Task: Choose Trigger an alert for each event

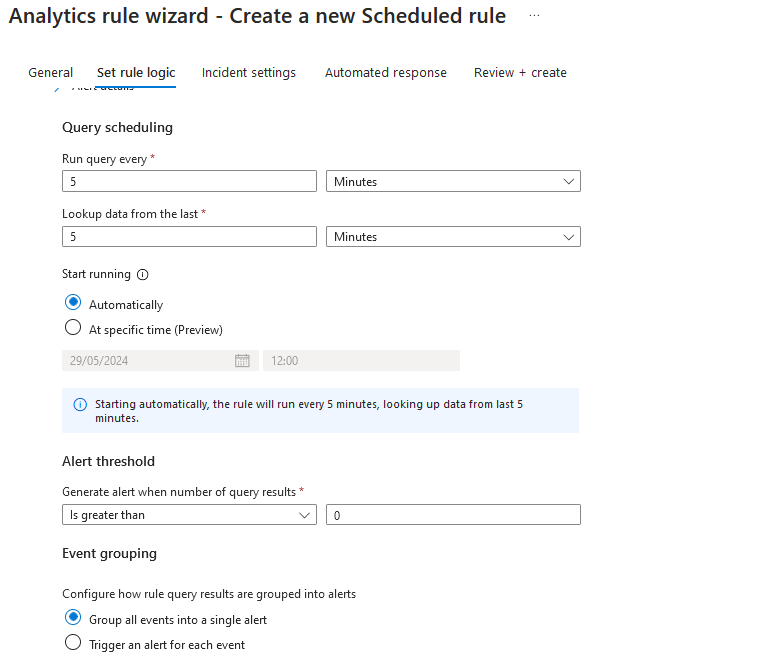Action: pyautogui.click(x=73, y=644)
